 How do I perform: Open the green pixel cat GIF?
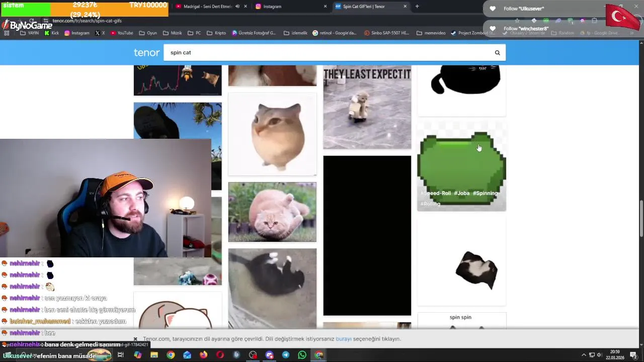coord(461,166)
